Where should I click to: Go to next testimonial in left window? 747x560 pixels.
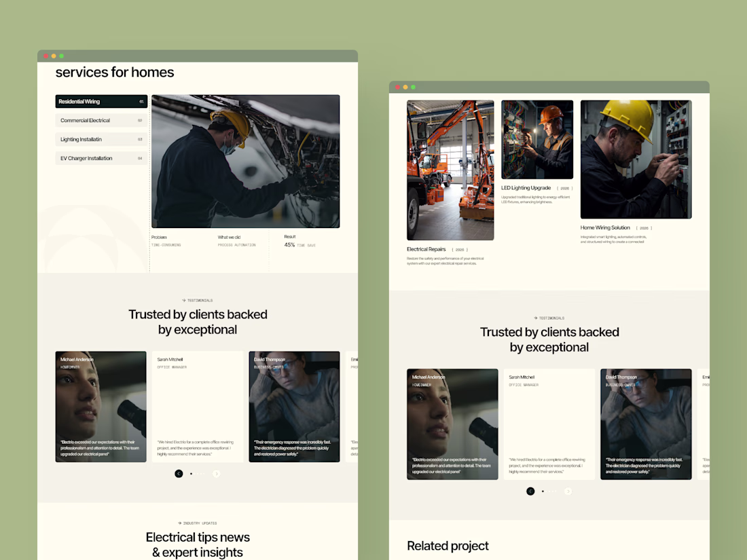pyautogui.click(x=216, y=473)
